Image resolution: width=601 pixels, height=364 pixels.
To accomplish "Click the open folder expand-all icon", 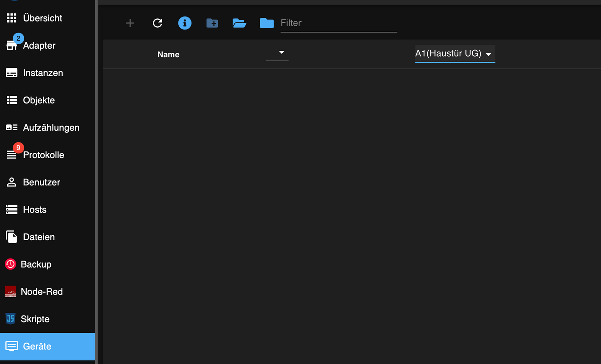I will (x=239, y=23).
